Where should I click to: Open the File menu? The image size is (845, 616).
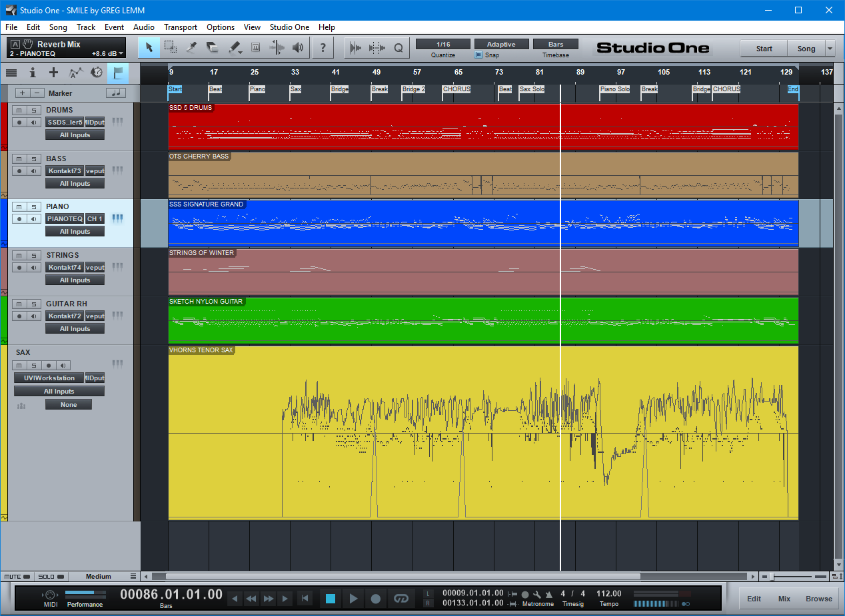coord(11,27)
